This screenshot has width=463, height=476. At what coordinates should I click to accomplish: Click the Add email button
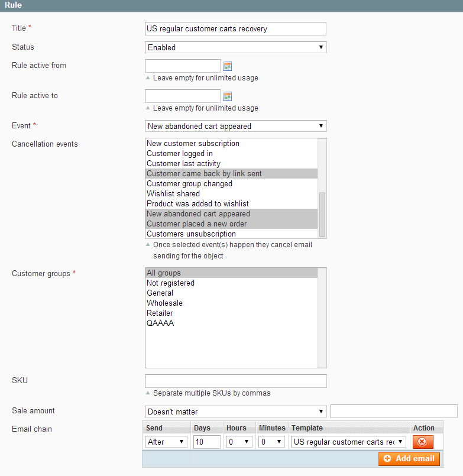coord(409,459)
